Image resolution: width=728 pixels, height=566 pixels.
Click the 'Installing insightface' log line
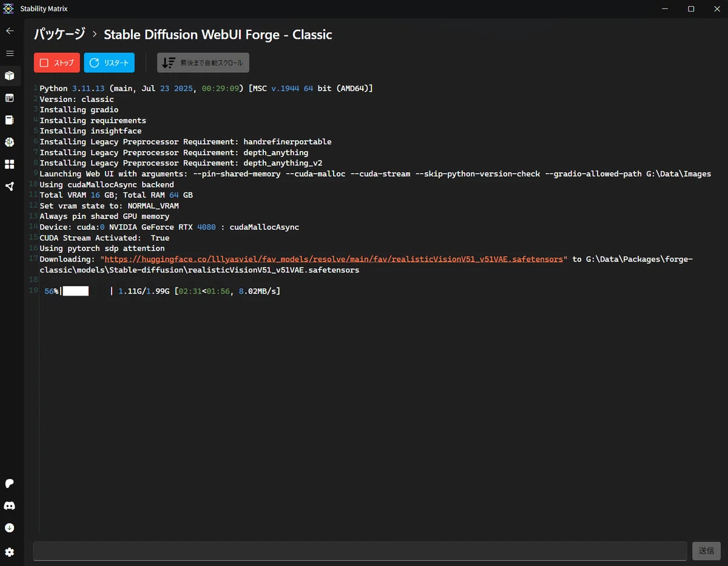[x=90, y=131]
